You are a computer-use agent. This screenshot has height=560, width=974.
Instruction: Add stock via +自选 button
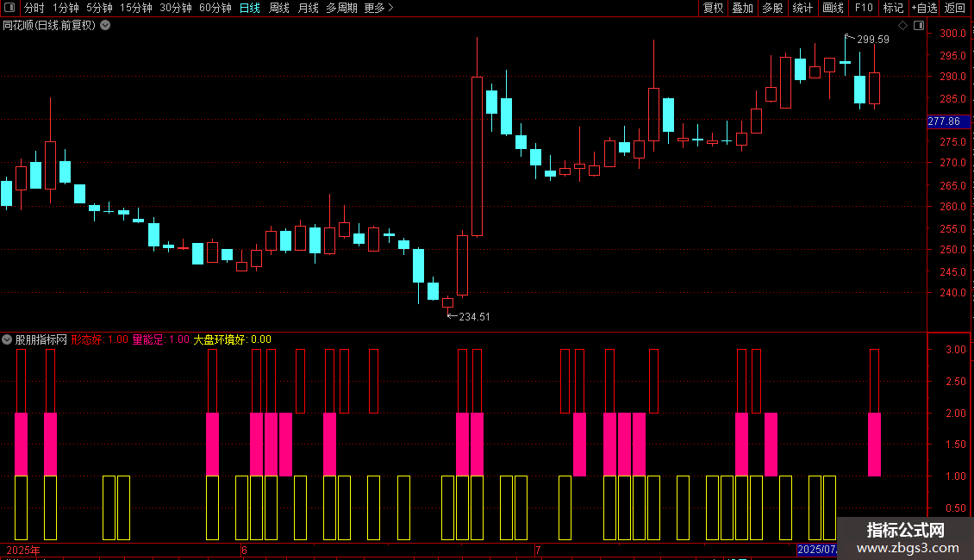[924, 8]
